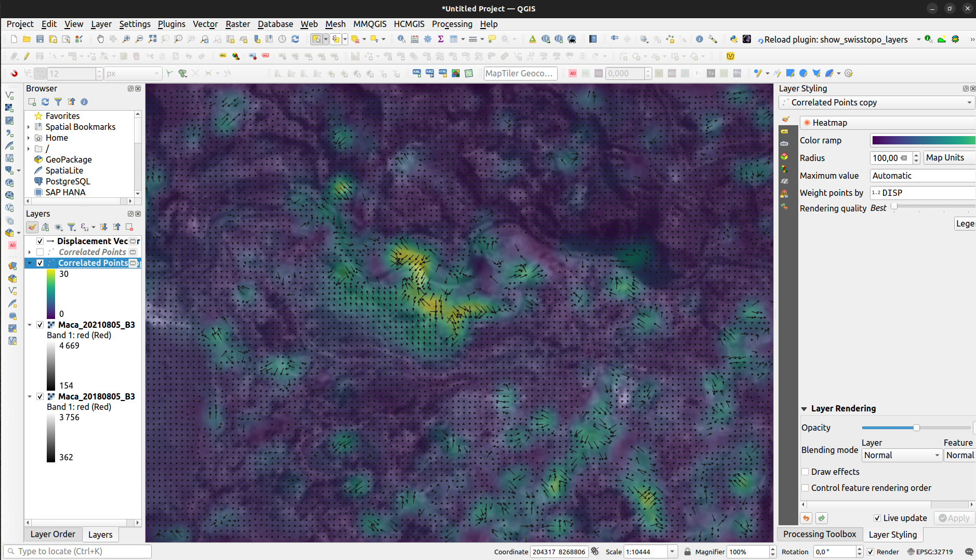
Task: Click the Refresh icon in Browser panel
Action: [x=45, y=102]
